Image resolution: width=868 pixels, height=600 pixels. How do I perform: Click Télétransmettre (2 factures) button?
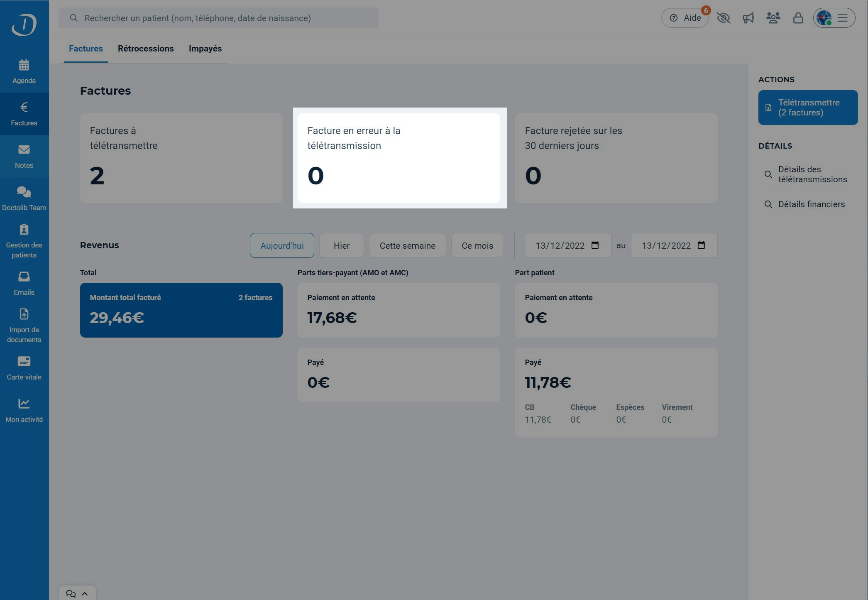(x=808, y=108)
